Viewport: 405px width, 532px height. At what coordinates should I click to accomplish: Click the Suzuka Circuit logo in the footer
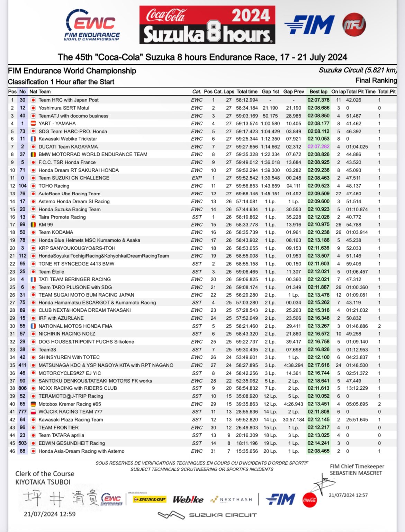point(207,515)
